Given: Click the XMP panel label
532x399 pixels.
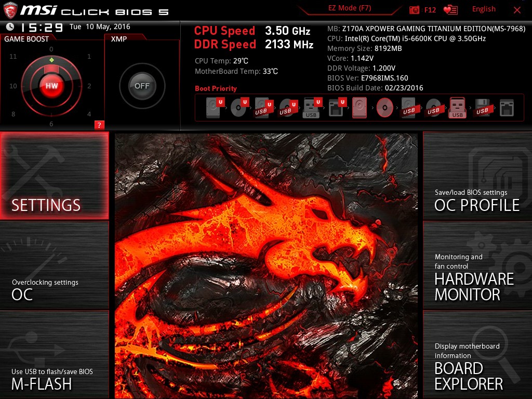Looking at the screenshot, I should pyautogui.click(x=119, y=39).
